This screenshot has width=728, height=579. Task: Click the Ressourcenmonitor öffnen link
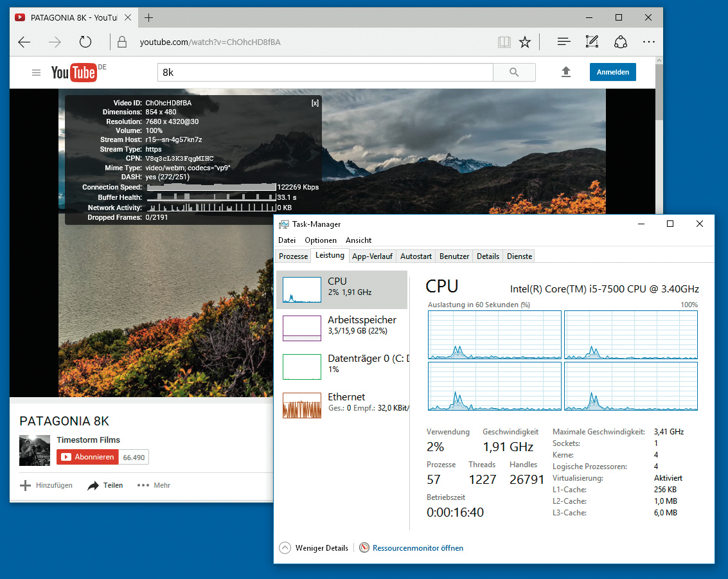417,548
